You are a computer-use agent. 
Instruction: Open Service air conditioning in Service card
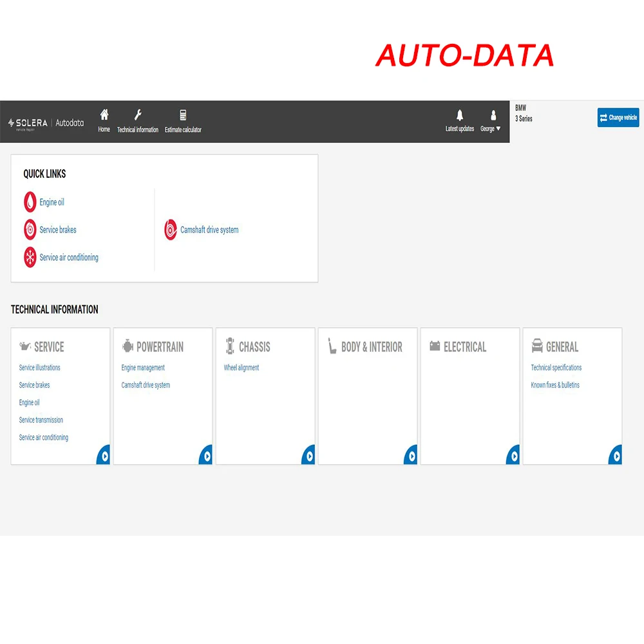click(x=44, y=437)
